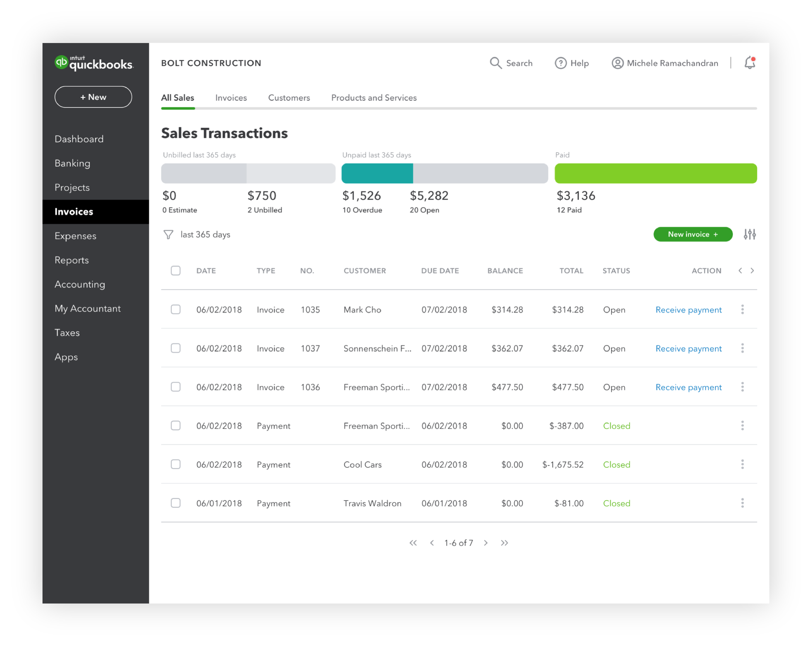Open three-dot menu for Cool Cars row
Screen dimensions: 812x646
click(742, 464)
